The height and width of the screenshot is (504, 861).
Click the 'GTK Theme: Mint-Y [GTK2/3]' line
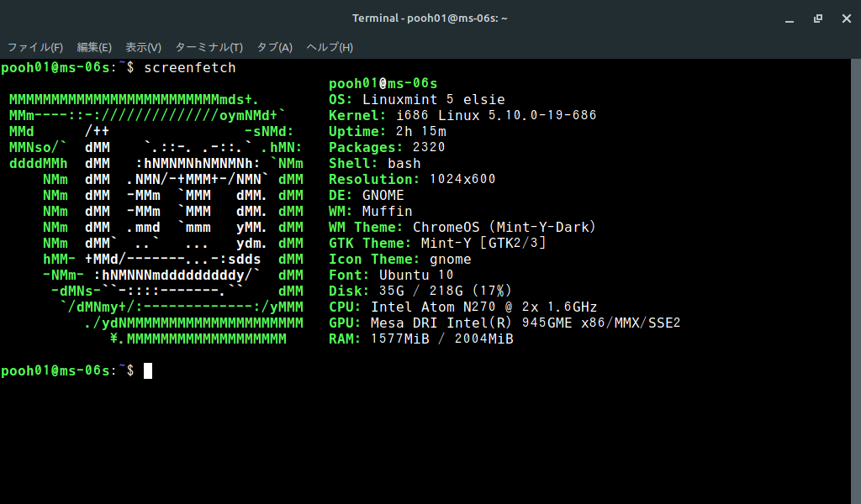(x=437, y=243)
